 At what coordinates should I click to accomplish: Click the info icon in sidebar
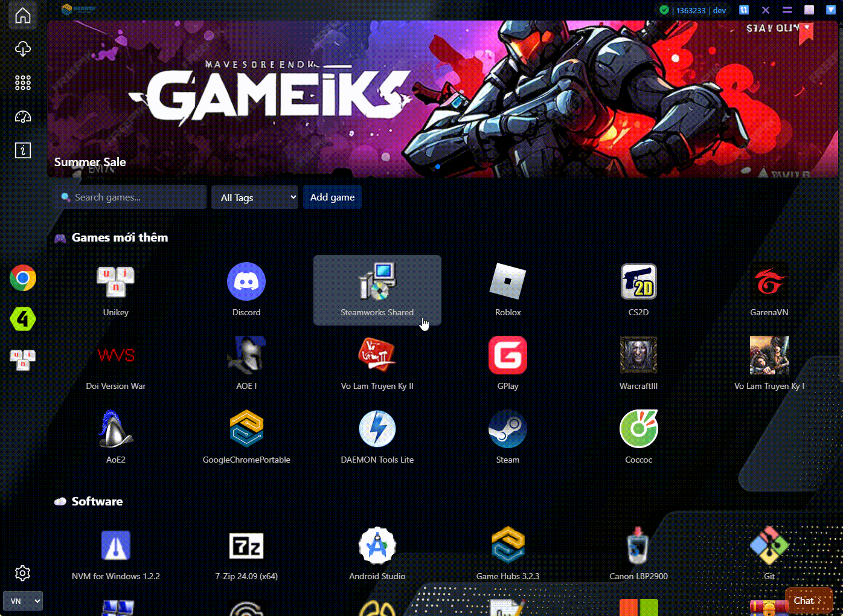[x=23, y=150]
